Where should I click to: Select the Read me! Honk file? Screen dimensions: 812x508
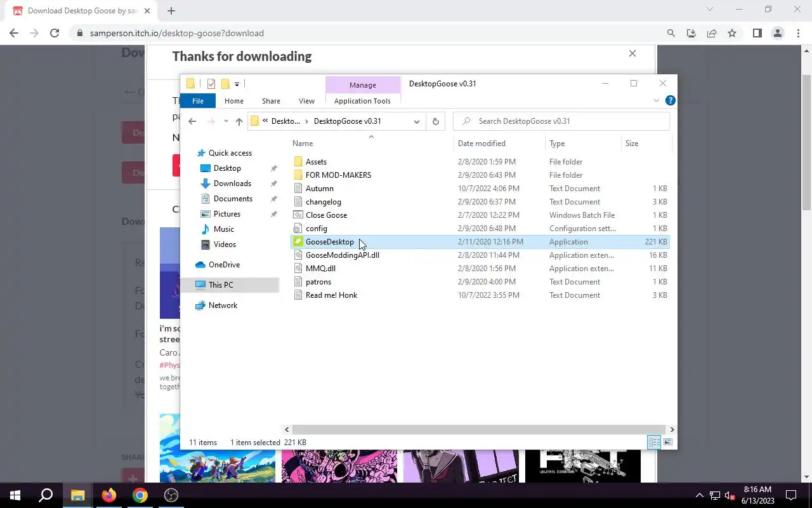click(x=331, y=295)
